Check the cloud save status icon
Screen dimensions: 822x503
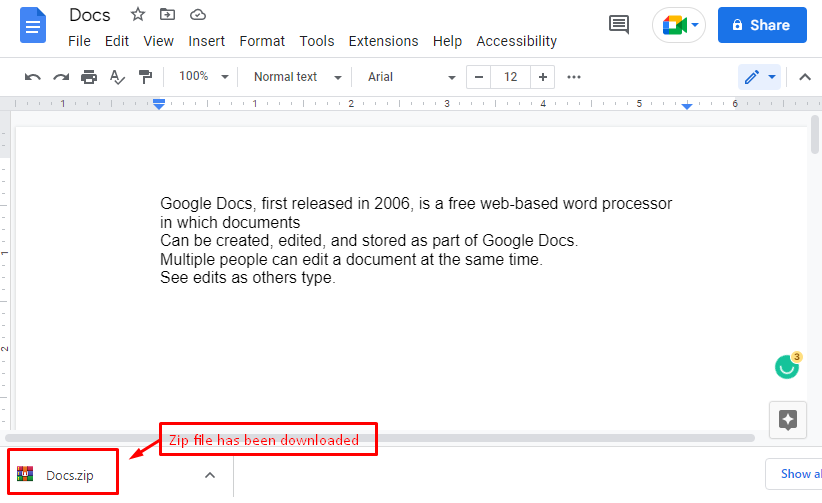pos(198,15)
